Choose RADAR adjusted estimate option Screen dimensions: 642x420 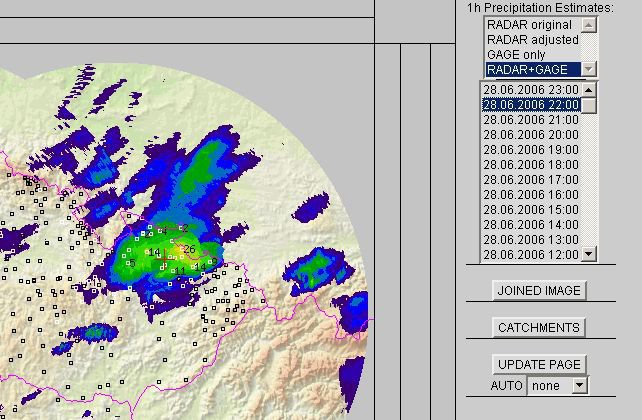click(x=532, y=40)
